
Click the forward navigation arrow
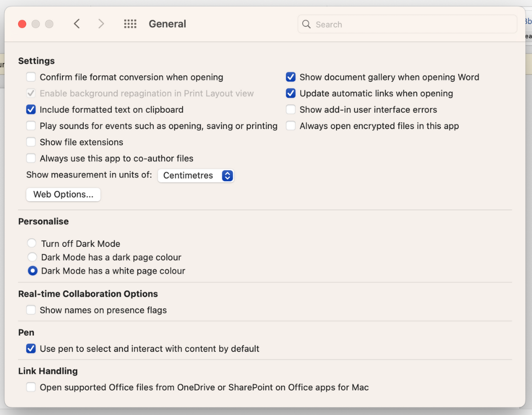coord(100,23)
